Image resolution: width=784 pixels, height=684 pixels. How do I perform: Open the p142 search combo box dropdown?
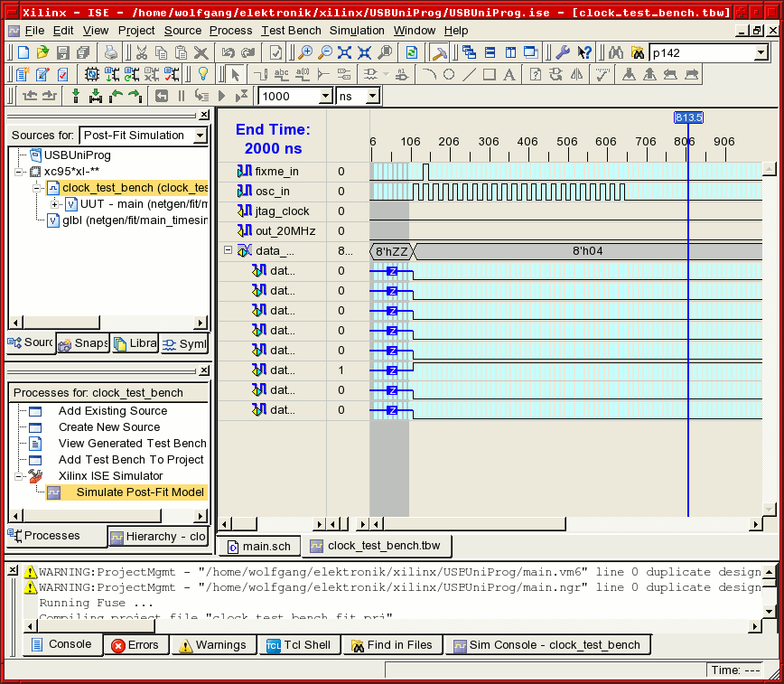[761, 52]
